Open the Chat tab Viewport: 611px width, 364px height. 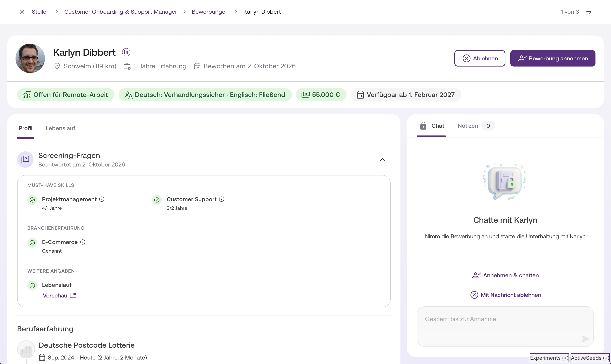coord(431,126)
